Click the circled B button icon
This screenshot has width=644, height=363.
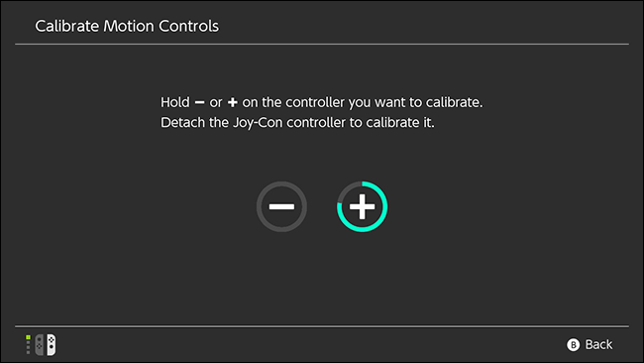point(573,344)
